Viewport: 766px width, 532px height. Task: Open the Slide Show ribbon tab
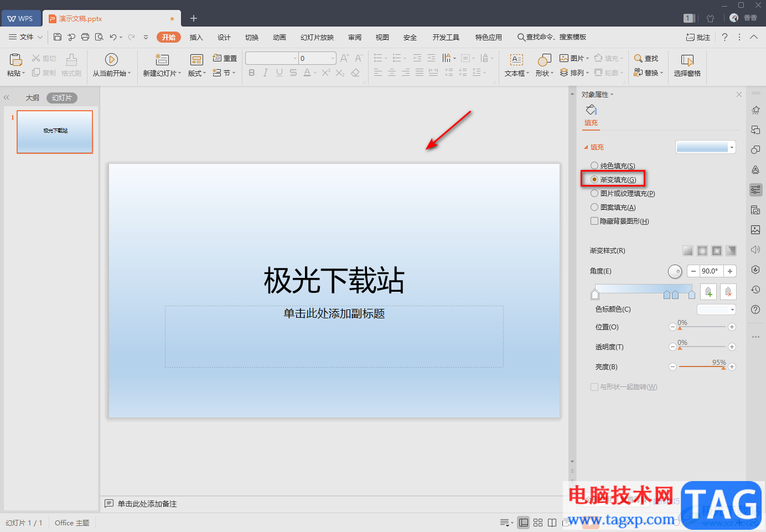317,37
